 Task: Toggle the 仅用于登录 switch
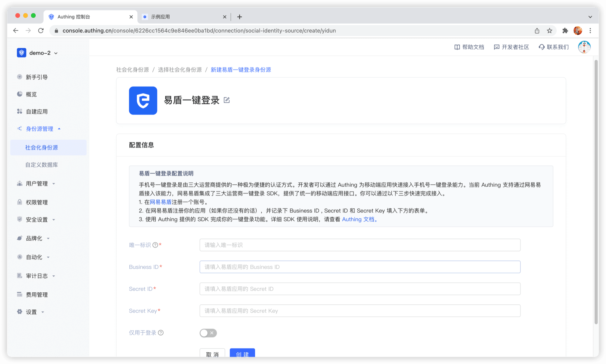tap(208, 333)
